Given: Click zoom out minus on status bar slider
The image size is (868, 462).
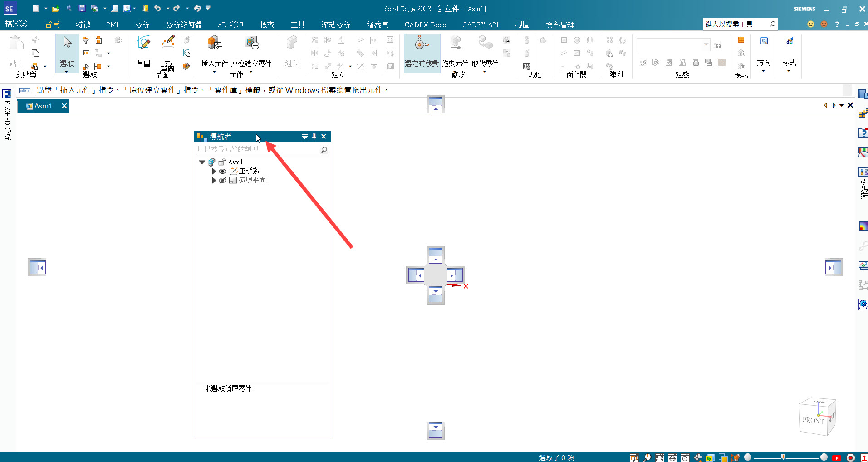Looking at the screenshot, I should [748, 457].
